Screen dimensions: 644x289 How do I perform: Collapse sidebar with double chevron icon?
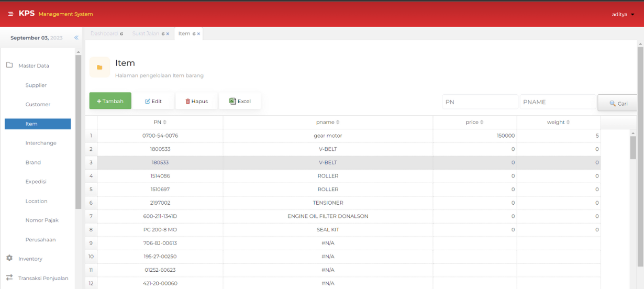tap(76, 38)
